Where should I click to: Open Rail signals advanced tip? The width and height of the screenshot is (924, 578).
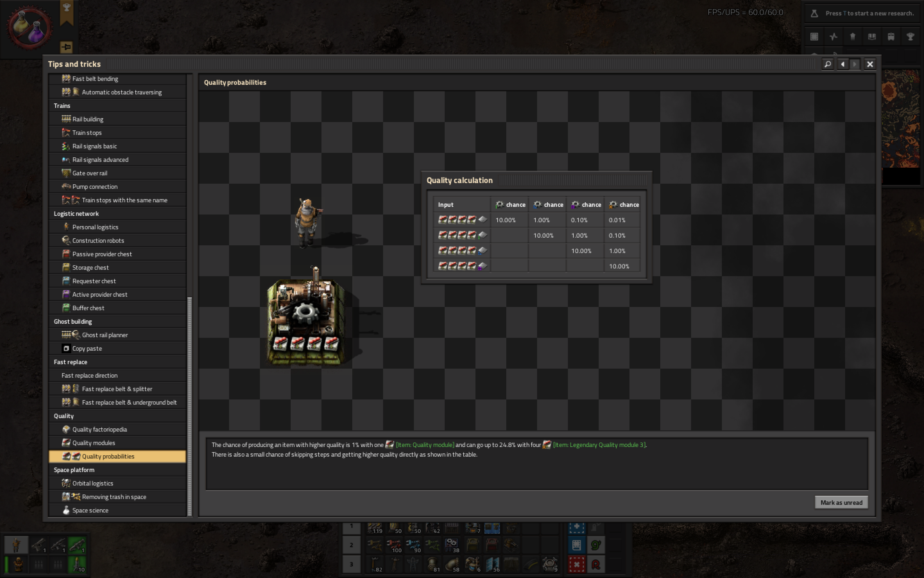[118, 160]
